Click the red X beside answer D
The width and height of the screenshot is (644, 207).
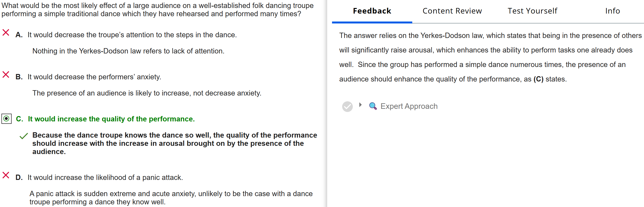pyautogui.click(x=6, y=175)
